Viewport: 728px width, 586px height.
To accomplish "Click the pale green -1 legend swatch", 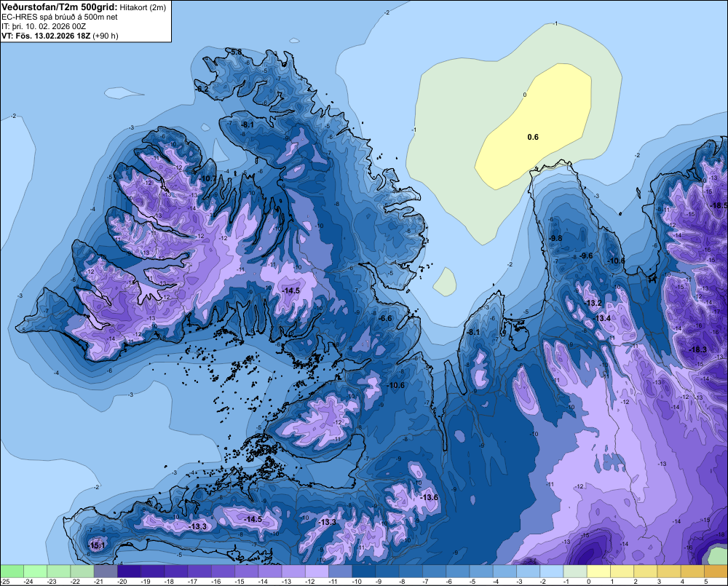I will pos(575,571).
